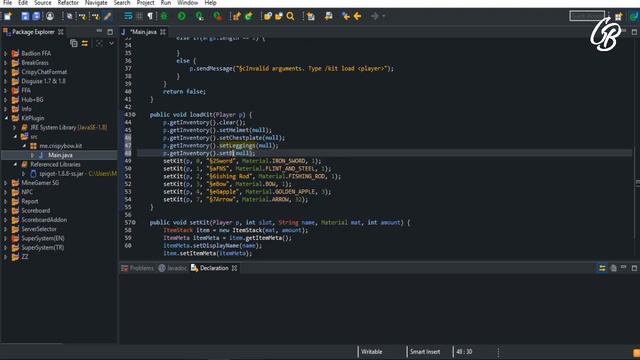Open the Edit menu
Screen dimensions: 640x360
tap(23, 3)
